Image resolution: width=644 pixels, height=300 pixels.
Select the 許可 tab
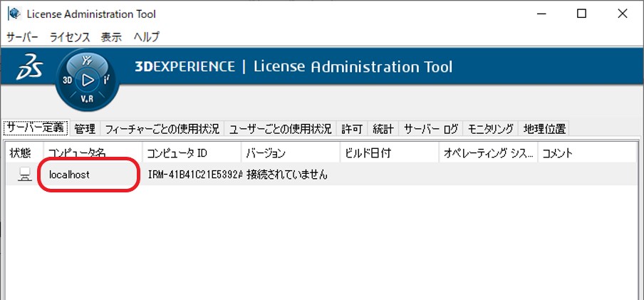(x=352, y=129)
